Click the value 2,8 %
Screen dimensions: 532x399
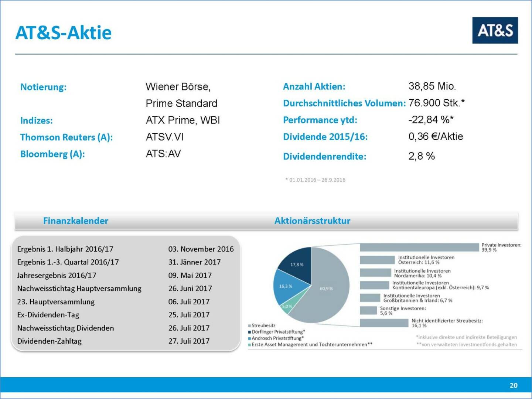[x=422, y=156]
